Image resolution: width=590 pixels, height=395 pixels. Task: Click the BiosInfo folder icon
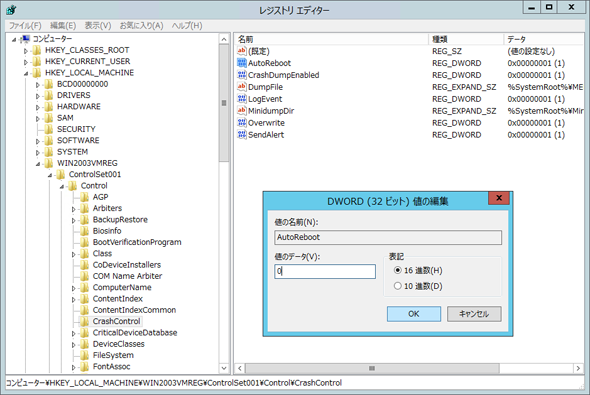(85, 231)
